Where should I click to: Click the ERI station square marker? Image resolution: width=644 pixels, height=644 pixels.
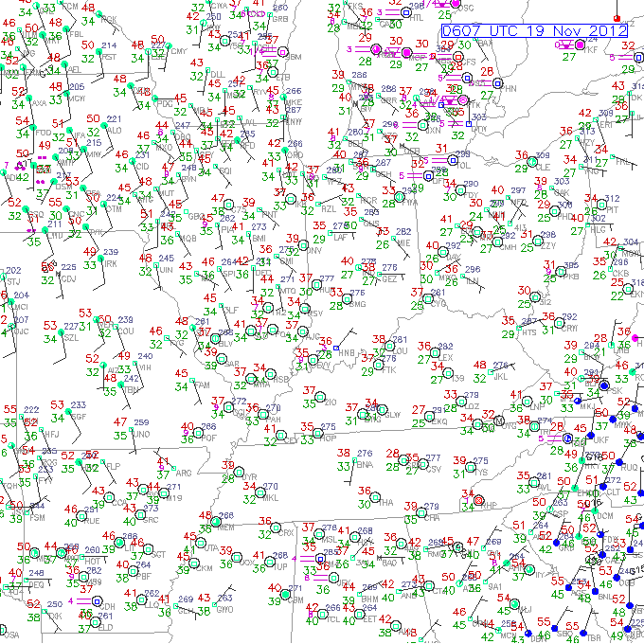(x=596, y=120)
